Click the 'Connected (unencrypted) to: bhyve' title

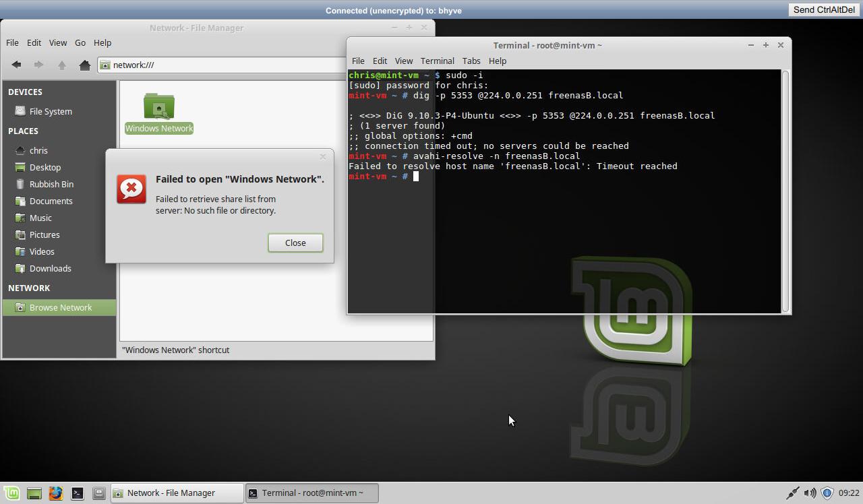[394, 10]
